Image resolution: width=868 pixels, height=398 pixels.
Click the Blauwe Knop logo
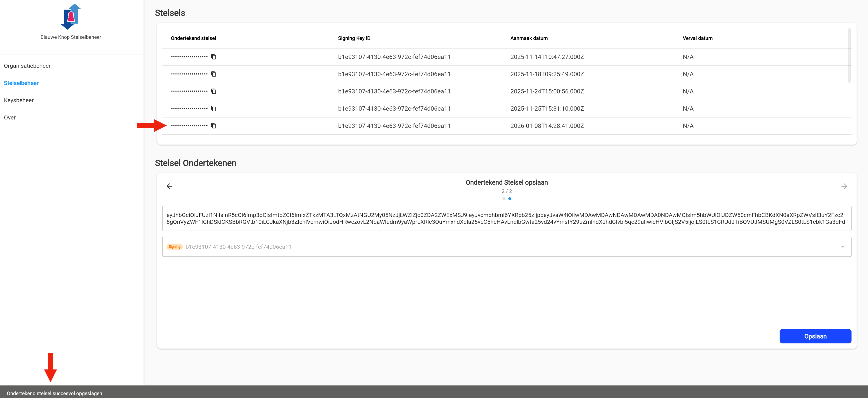(71, 17)
